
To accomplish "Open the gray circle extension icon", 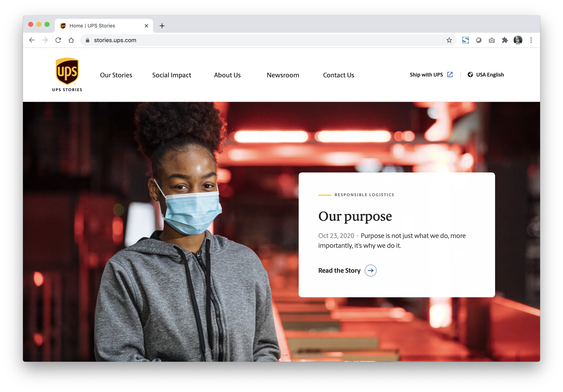I will tap(478, 40).
